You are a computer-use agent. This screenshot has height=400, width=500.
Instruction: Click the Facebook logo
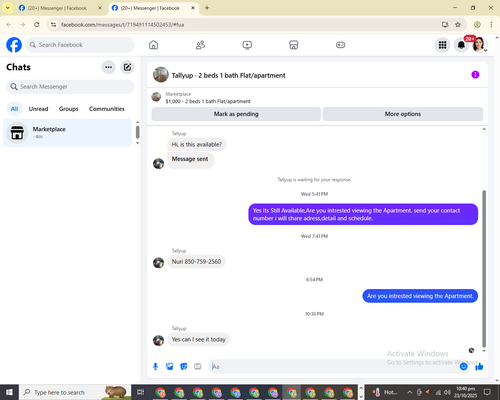coord(14,45)
